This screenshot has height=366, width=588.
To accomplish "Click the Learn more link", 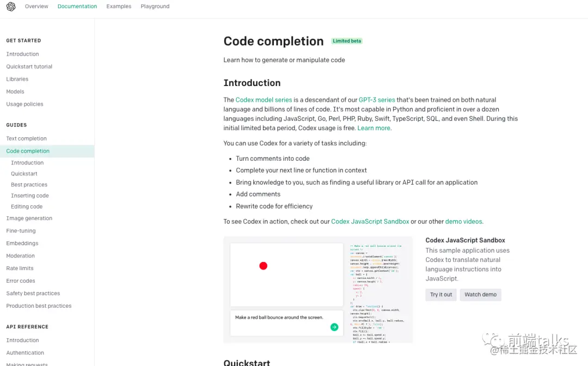I will tap(374, 128).
